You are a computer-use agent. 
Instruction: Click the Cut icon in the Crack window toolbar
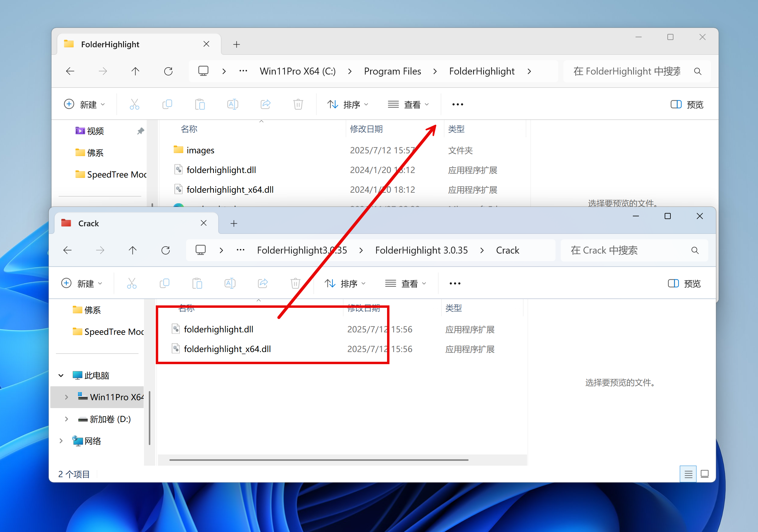coord(132,284)
